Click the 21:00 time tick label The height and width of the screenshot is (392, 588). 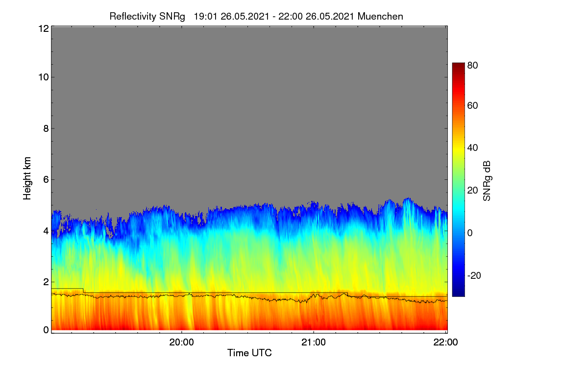pyautogui.click(x=314, y=343)
